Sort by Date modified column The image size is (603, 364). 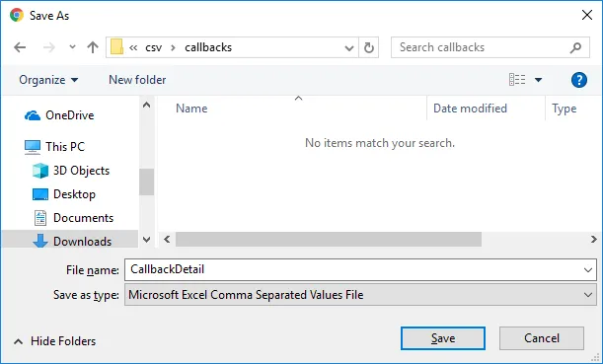pyautogui.click(x=470, y=109)
